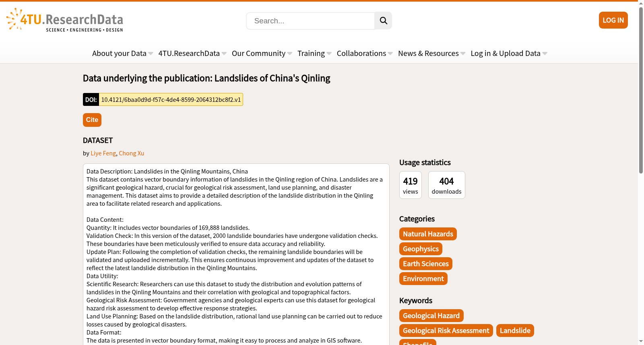Click the Geological Risk Assessment keyword
Image resolution: width=644 pixels, height=345 pixels.
pos(446,331)
